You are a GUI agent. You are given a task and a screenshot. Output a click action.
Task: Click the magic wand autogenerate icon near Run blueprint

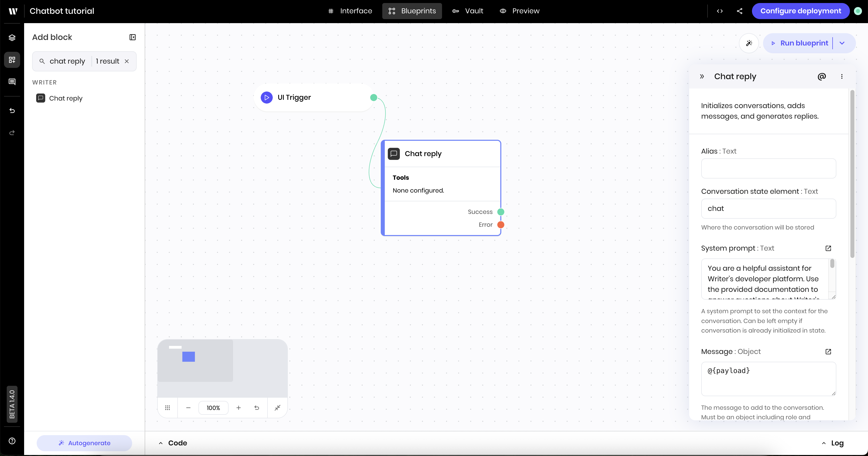pos(749,43)
